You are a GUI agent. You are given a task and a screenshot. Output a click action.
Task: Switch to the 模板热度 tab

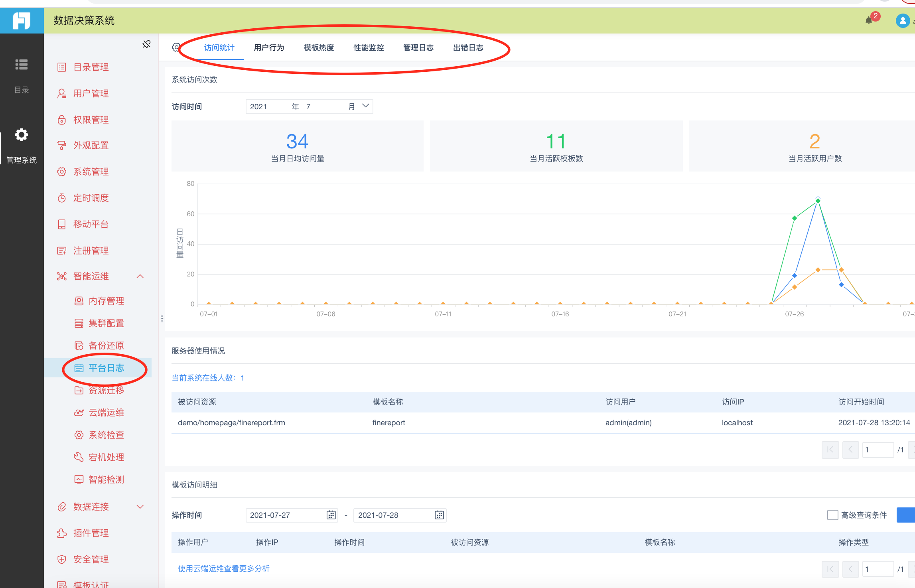click(x=319, y=47)
